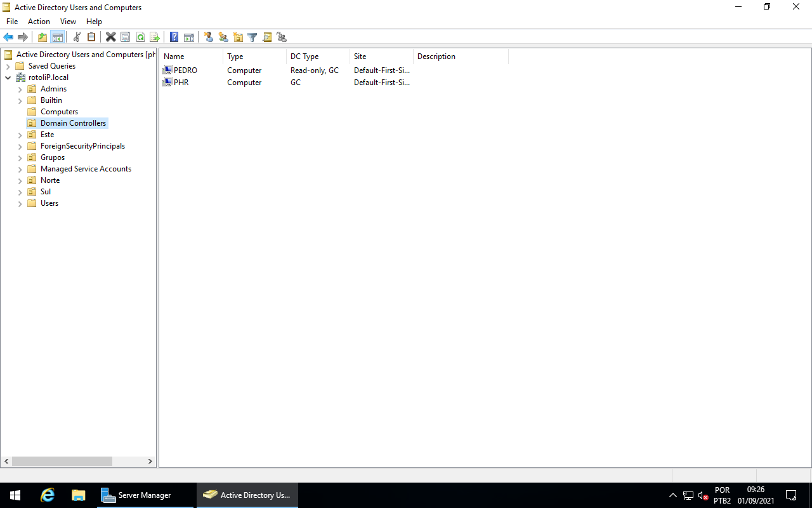
Task: Create new user via toolbar icon
Action: pos(208,37)
